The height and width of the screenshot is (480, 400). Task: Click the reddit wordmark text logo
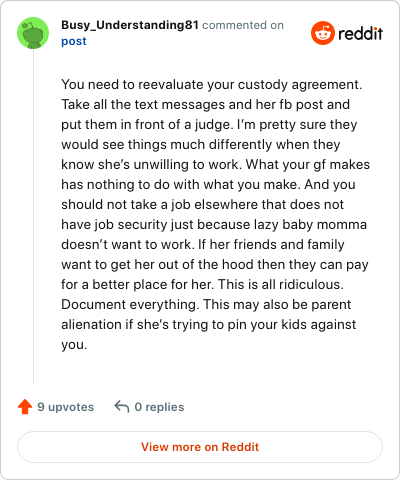coord(360,33)
